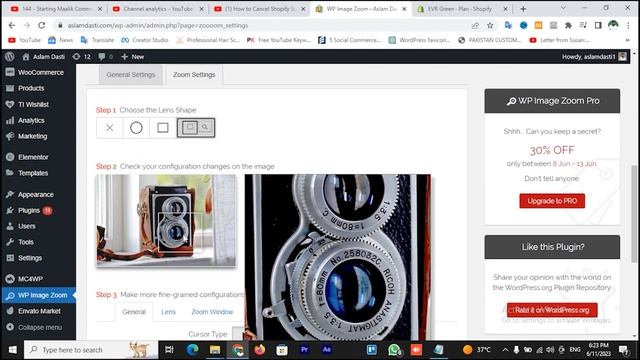Switch to Zoom Settings tab
This screenshot has width=640, height=360.
click(194, 75)
